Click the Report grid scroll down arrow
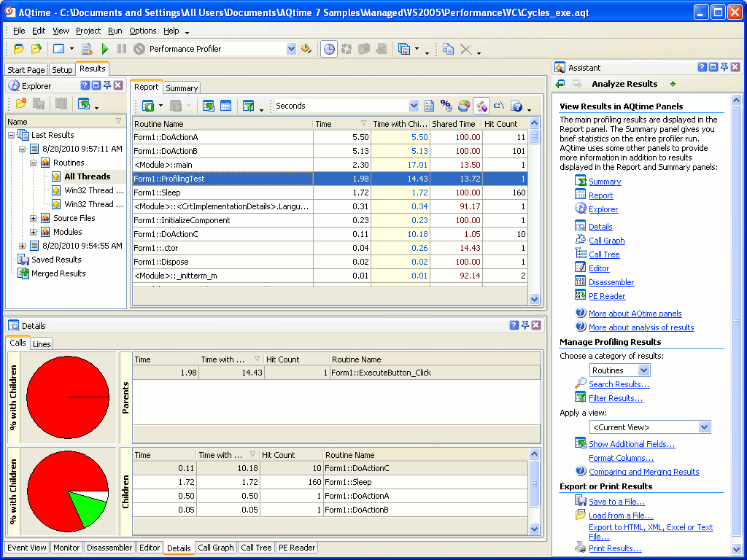 coord(534,300)
